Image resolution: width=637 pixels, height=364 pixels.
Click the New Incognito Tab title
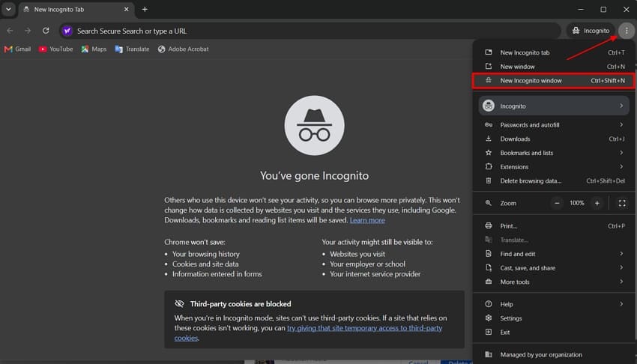(x=59, y=9)
